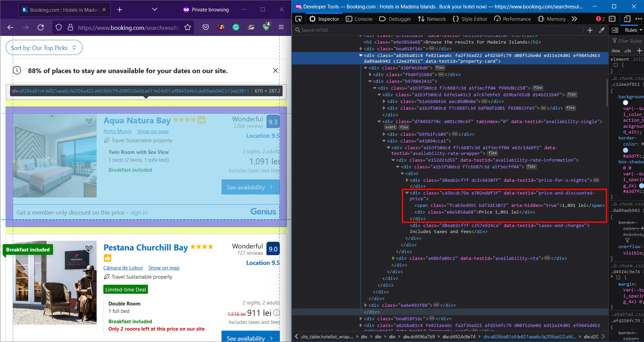This screenshot has height=342, width=644.
Task: Click the event badge on availability-single div
Action: pyautogui.click(x=390, y=127)
